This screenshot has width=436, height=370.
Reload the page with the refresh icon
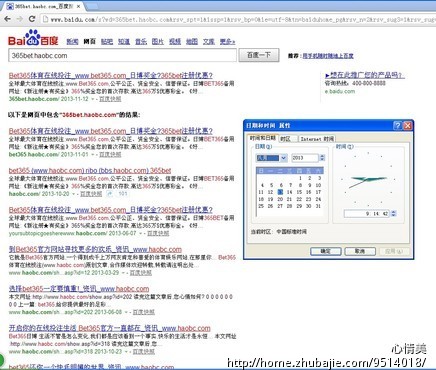tap(32, 19)
